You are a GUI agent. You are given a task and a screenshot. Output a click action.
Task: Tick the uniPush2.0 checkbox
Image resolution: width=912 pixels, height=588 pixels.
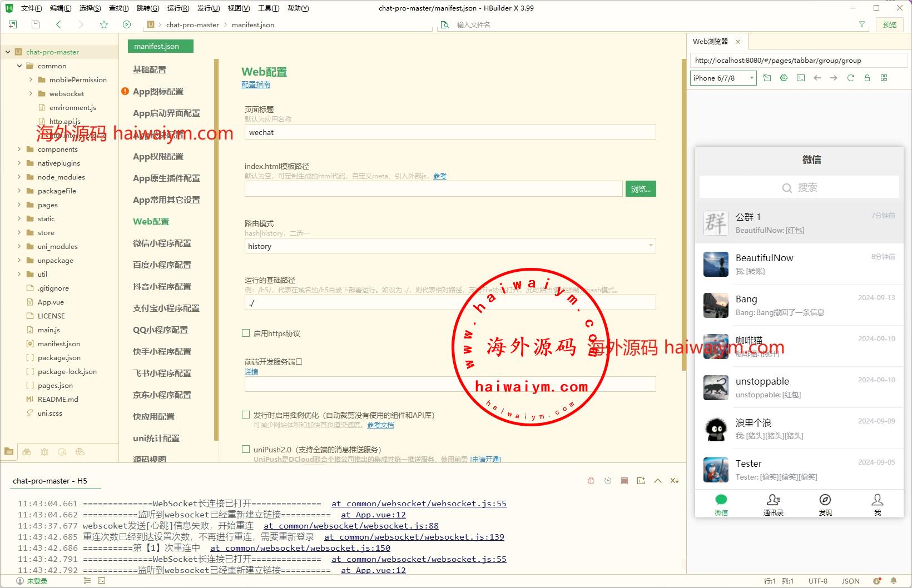246,449
